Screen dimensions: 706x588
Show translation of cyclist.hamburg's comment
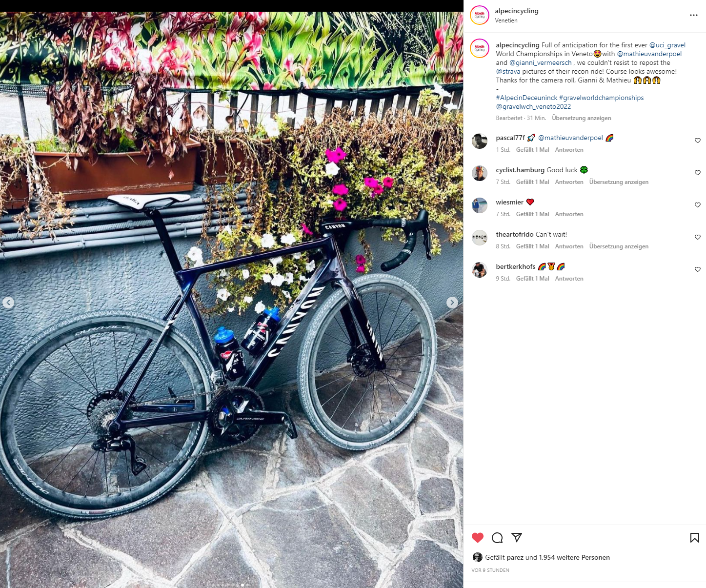[619, 182]
